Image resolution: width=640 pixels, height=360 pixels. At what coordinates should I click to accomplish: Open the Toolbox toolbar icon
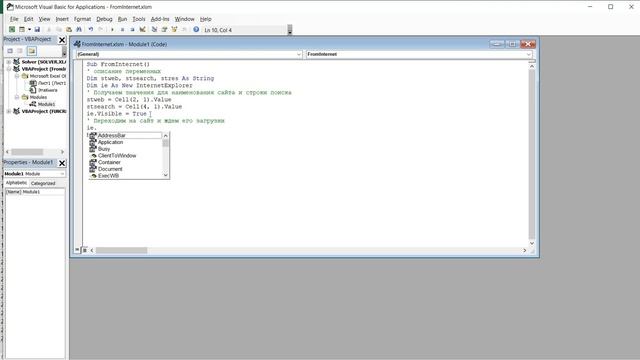pyautogui.click(x=184, y=29)
